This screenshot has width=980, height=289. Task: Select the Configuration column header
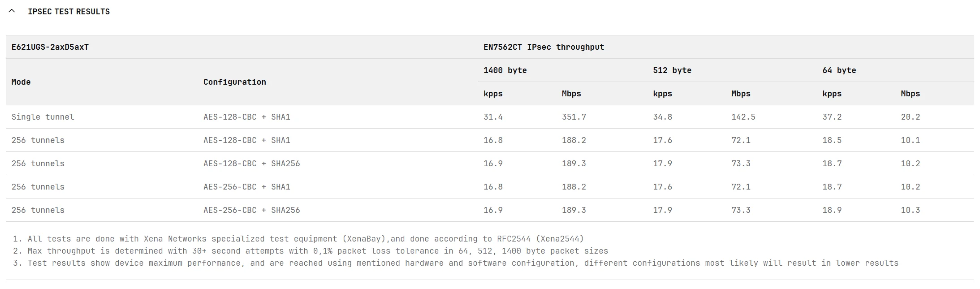234,82
